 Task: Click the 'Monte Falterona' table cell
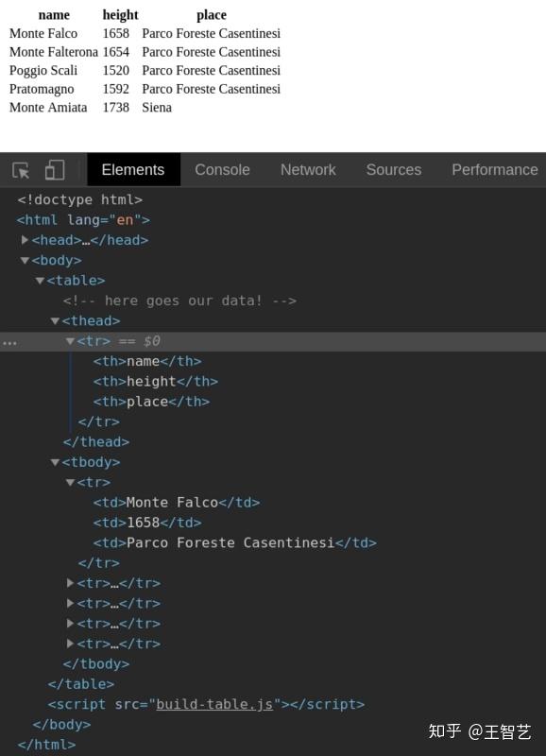(54, 52)
